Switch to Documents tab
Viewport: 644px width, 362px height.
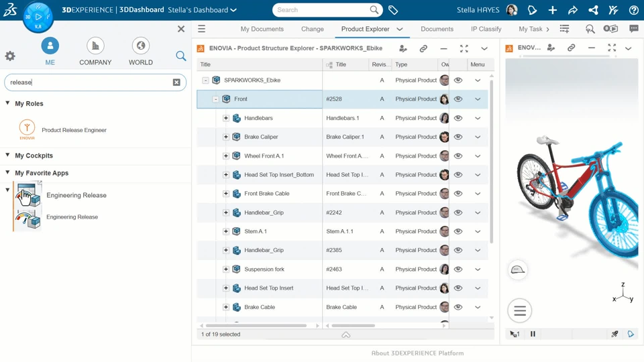point(437,29)
